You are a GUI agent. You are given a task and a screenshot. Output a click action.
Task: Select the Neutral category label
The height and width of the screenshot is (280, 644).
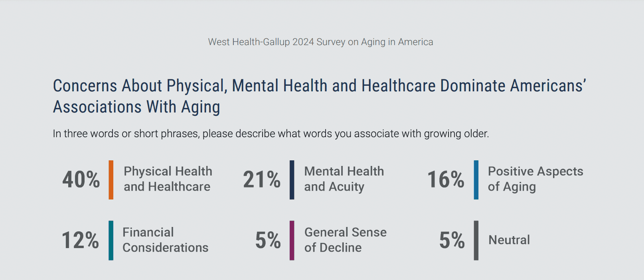click(x=509, y=240)
